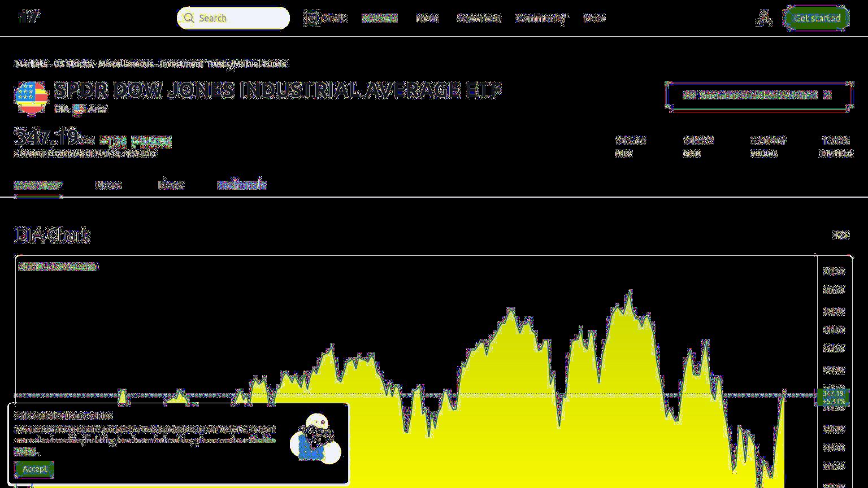Click the highest peak of the chart area
This screenshot has width=868, height=488.
pyautogui.click(x=631, y=291)
